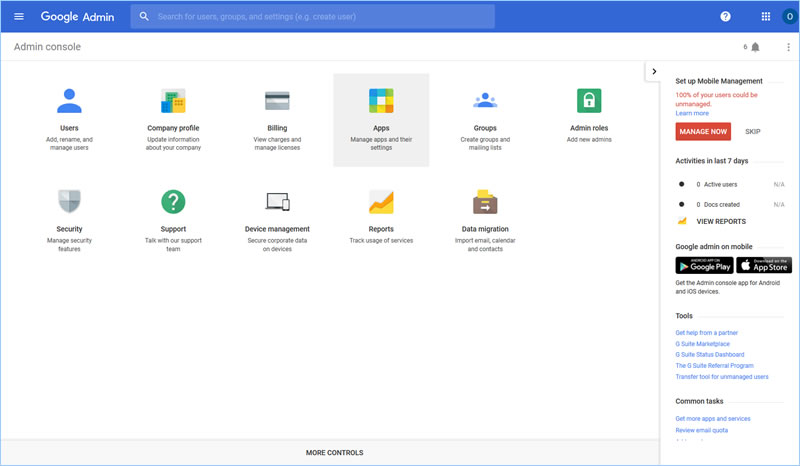The width and height of the screenshot is (800, 466).
Task: Open the Apps icon
Action: (x=381, y=101)
